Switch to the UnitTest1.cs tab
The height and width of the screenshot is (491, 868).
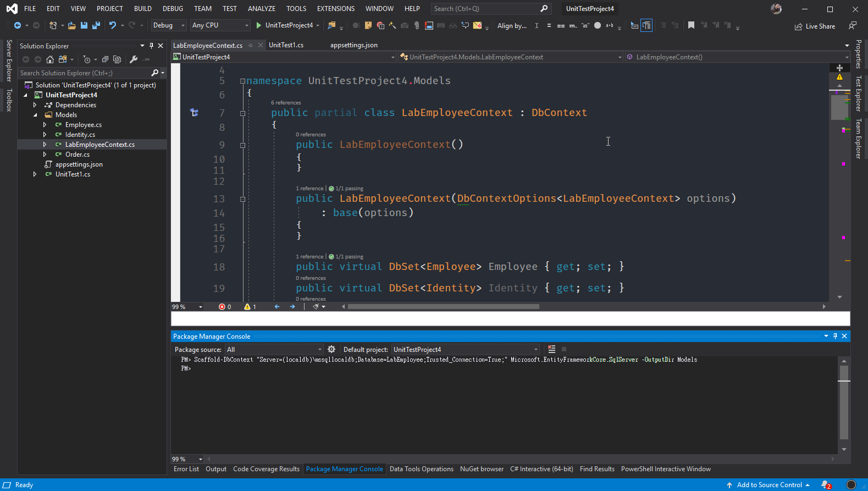286,45
